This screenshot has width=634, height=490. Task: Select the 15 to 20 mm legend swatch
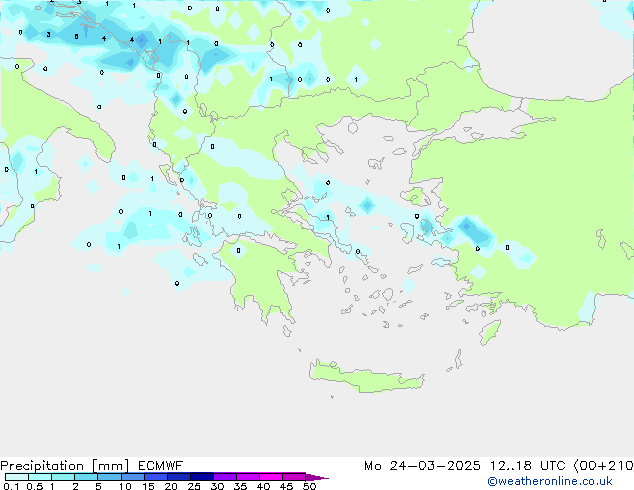point(156,477)
